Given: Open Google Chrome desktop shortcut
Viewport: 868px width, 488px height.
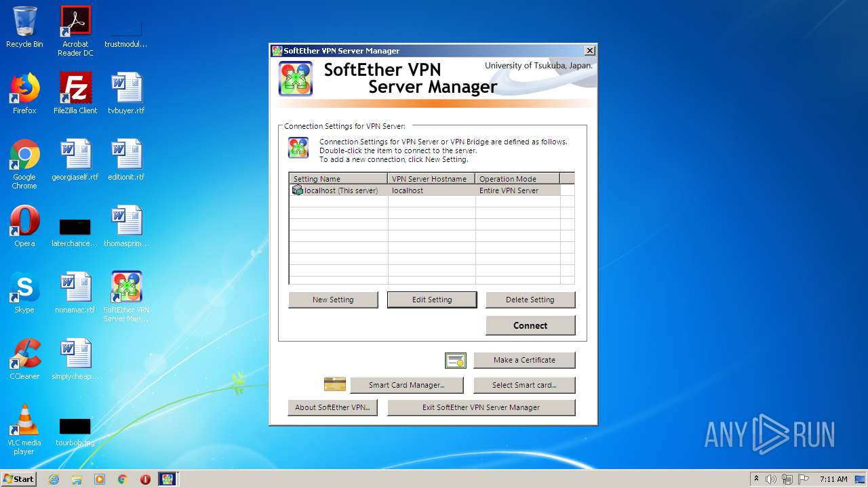Looking at the screenshot, I should pos(24,164).
